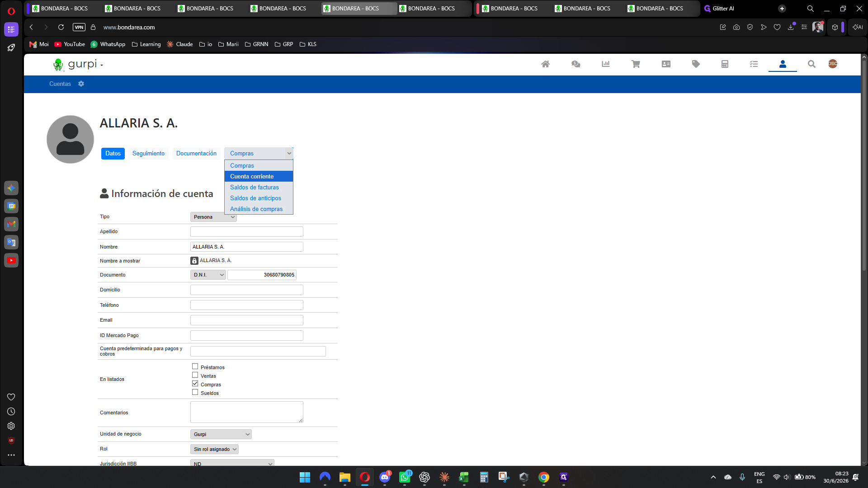Click the Email input field
The width and height of the screenshot is (868, 488).
pyautogui.click(x=247, y=320)
